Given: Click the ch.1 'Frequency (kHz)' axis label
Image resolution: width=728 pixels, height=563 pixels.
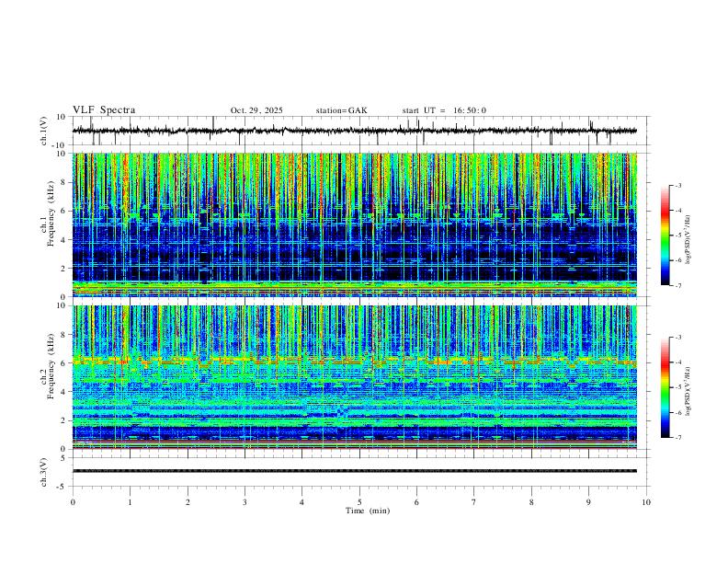Looking at the screenshot, I should (x=51, y=213).
